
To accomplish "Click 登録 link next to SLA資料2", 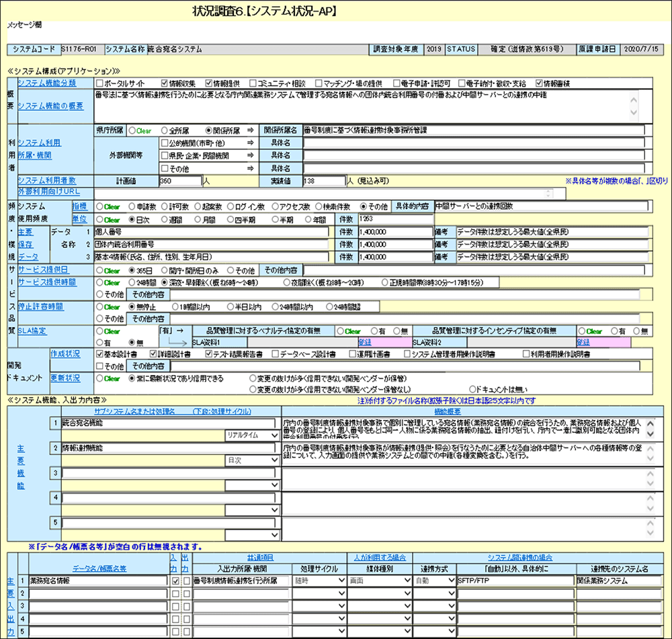I will (x=583, y=343).
